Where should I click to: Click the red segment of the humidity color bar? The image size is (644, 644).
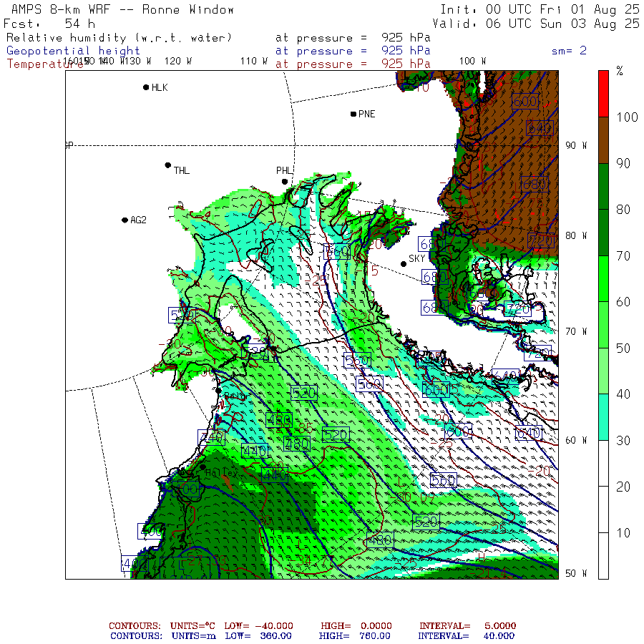coord(603,94)
